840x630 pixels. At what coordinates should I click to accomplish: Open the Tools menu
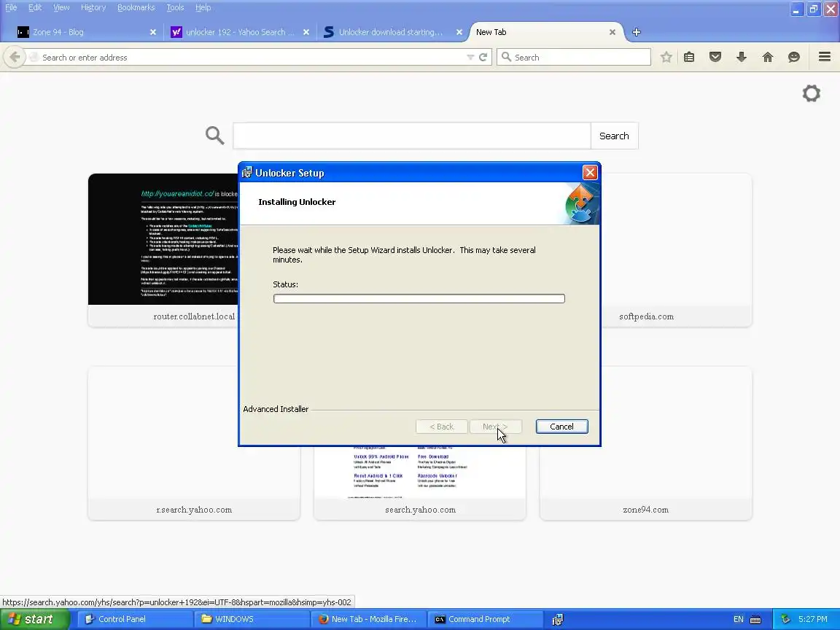175,7
